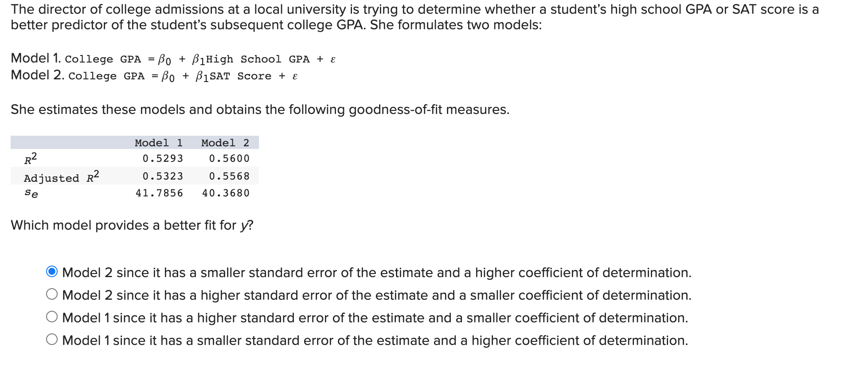Click the Adjusted R² value 0.5568
868x368 pixels.
click(229, 176)
